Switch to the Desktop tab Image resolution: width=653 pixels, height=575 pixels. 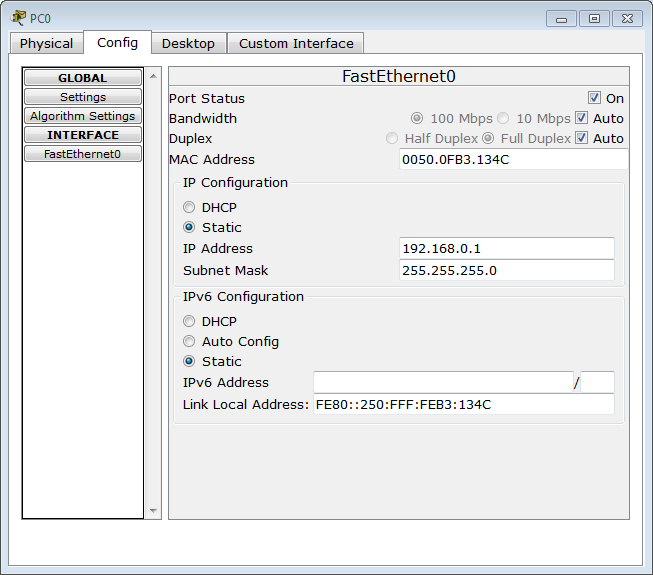tap(189, 43)
